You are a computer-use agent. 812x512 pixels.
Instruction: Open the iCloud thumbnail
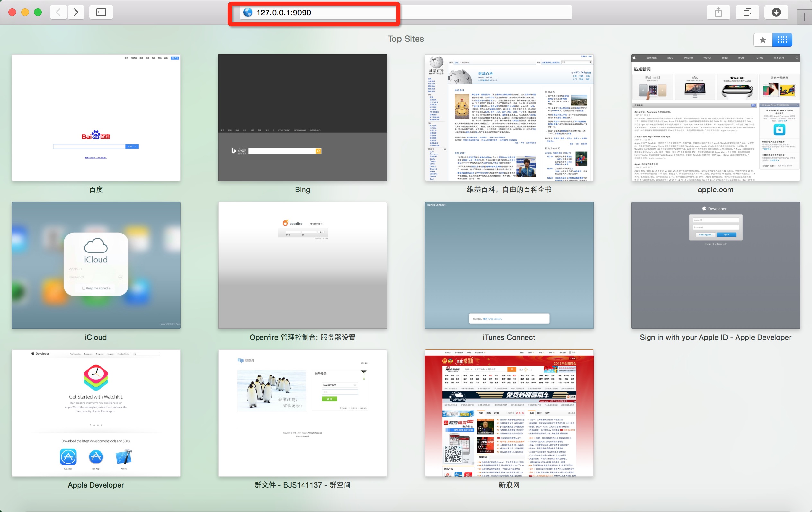pos(96,265)
